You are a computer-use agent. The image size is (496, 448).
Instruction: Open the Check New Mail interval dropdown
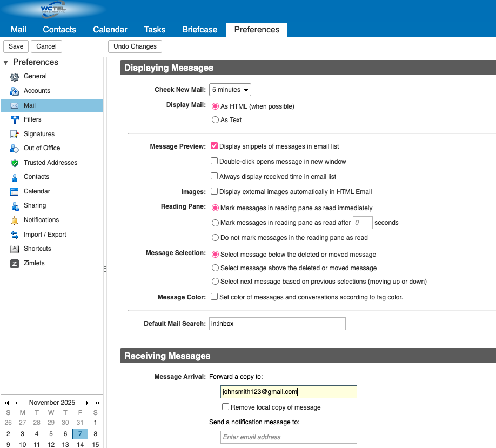[x=230, y=90]
